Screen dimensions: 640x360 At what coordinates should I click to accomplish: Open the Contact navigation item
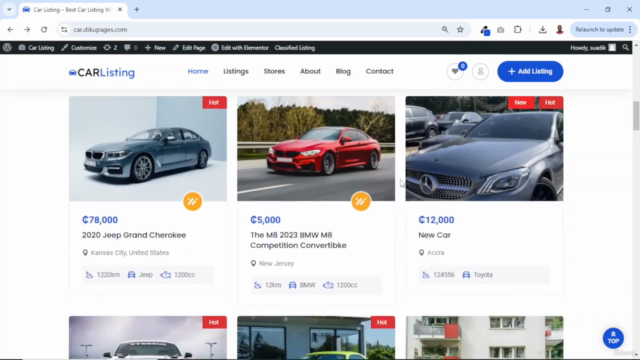point(380,71)
